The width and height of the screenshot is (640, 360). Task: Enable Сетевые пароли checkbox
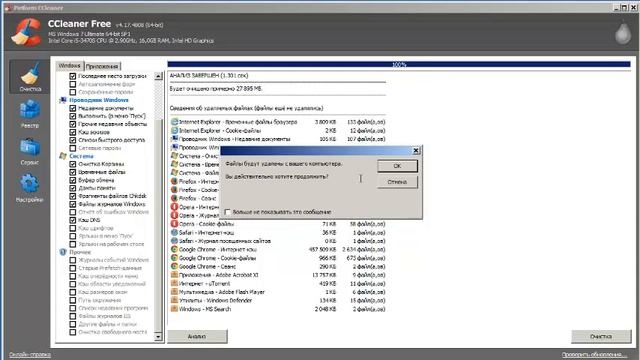point(73,148)
